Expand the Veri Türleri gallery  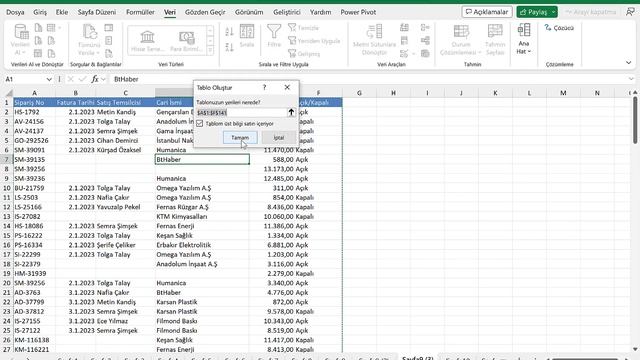(210, 51)
